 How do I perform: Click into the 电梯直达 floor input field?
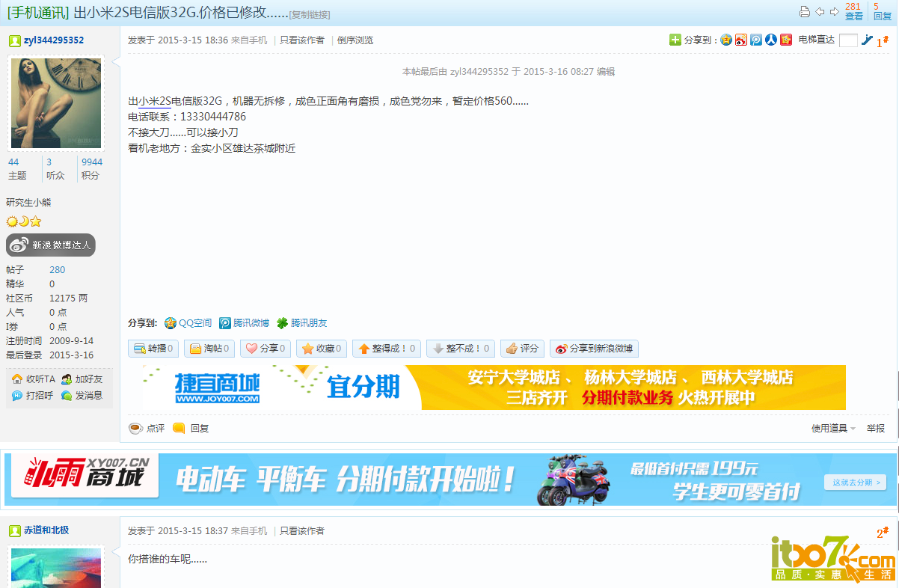[848, 40]
